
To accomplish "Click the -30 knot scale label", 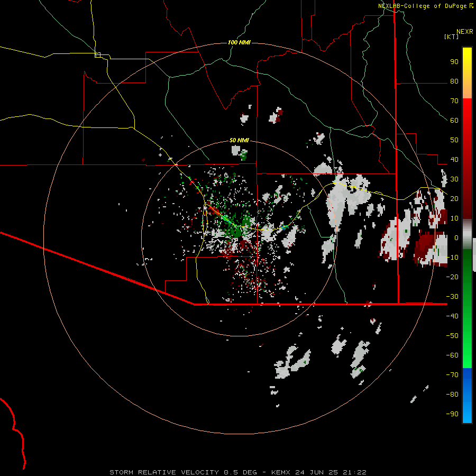I will [x=452, y=297].
